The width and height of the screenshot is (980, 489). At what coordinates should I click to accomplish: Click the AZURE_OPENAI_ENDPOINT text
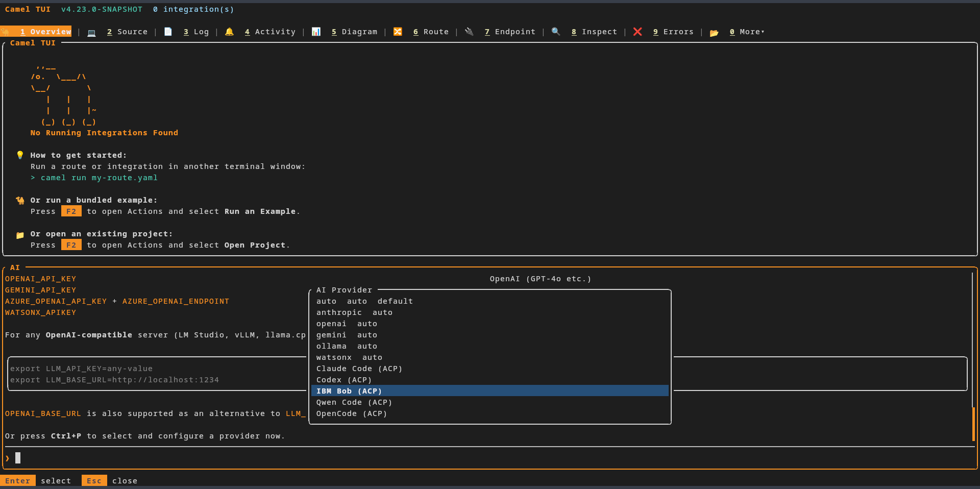[176, 301]
